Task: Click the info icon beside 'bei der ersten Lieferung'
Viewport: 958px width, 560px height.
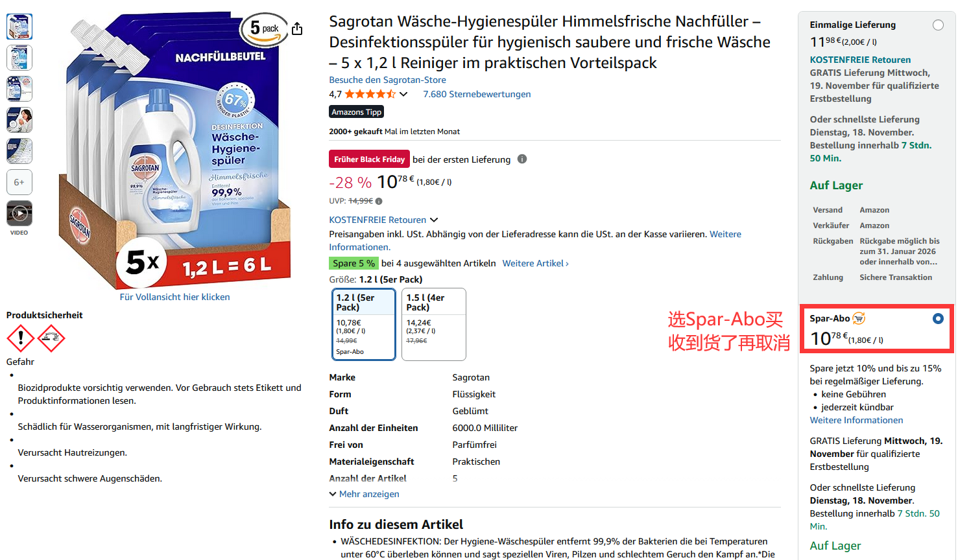Action: click(x=522, y=159)
